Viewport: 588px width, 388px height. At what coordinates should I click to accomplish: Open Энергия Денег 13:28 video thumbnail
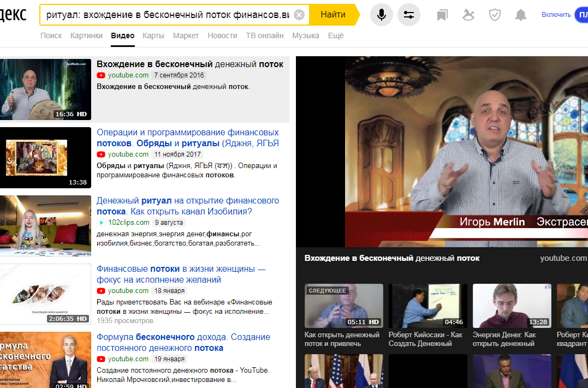click(512, 306)
